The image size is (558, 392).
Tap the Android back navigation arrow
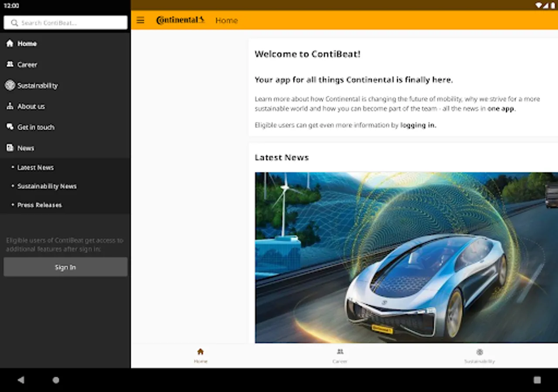tap(21, 380)
